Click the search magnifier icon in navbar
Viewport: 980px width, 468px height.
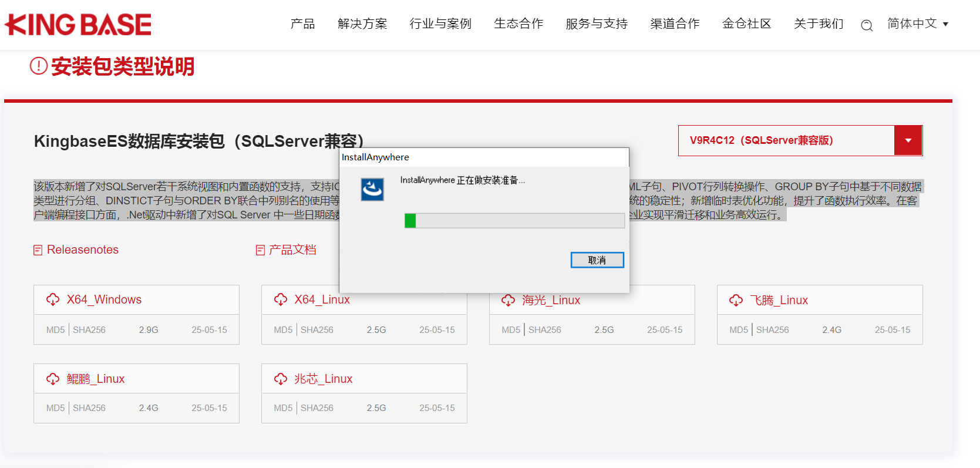tap(867, 25)
